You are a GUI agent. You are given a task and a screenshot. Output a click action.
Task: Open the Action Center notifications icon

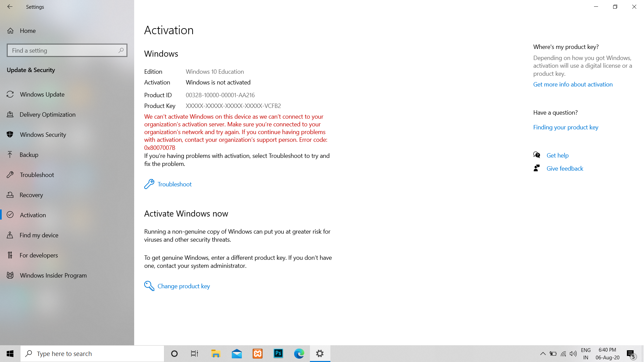click(x=631, y=354)
